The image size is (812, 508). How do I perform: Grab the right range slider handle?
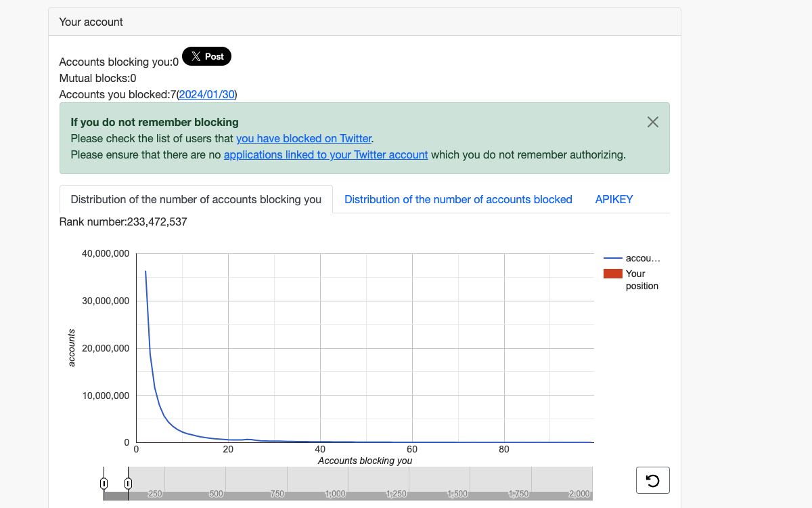coord(128,483)
